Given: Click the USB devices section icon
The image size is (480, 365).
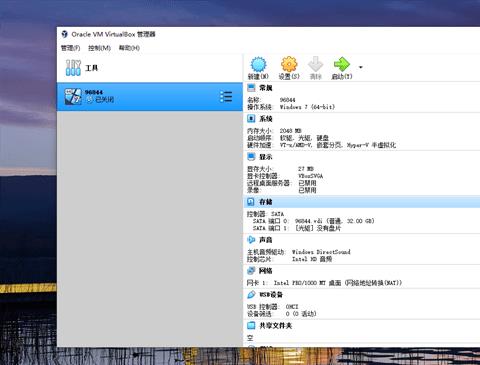Looking at the screenshot, I should click(251, 294).
